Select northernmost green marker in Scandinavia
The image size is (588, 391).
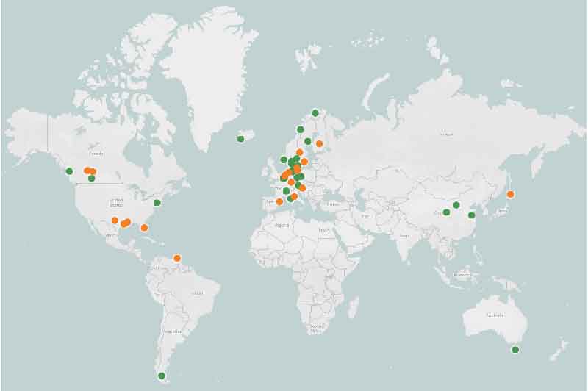click(315, 113)
